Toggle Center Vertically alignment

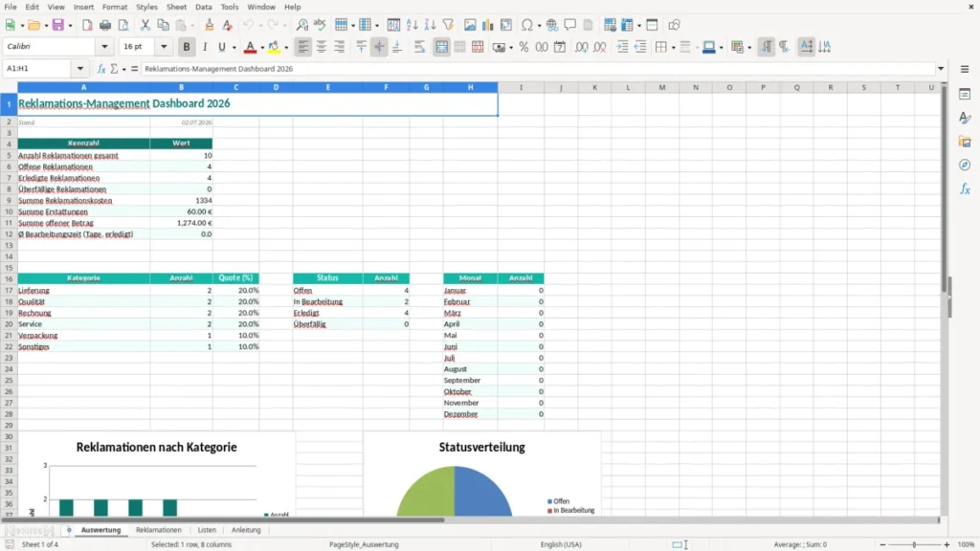pos(379,47)
